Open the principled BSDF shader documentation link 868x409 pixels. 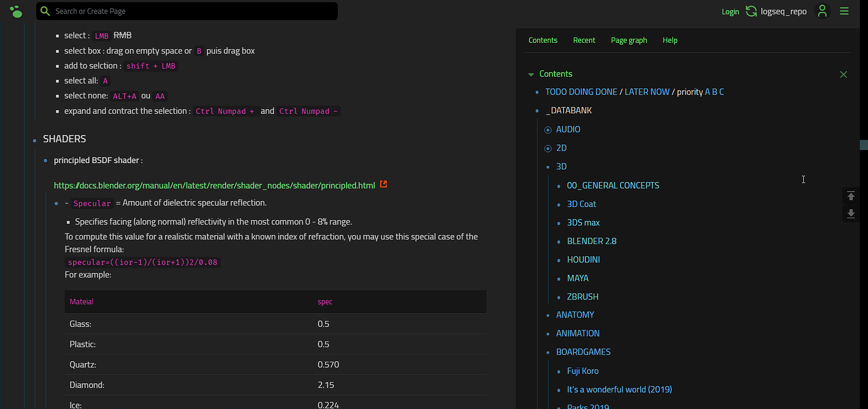[x=214, y=185]
